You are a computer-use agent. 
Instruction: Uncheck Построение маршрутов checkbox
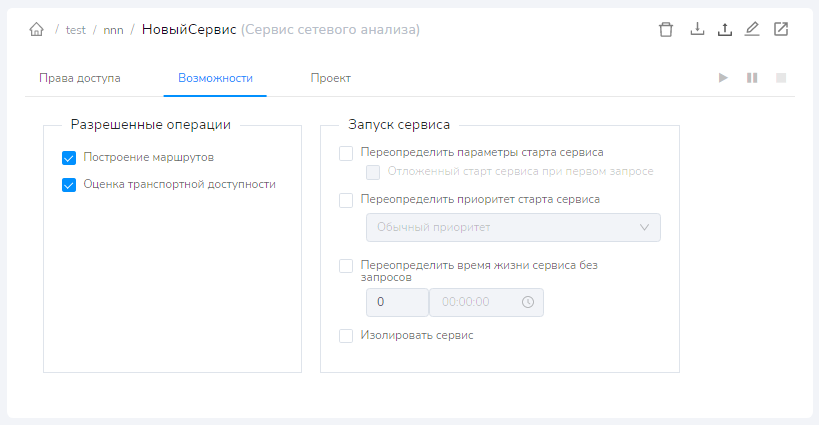click(69, 157)
